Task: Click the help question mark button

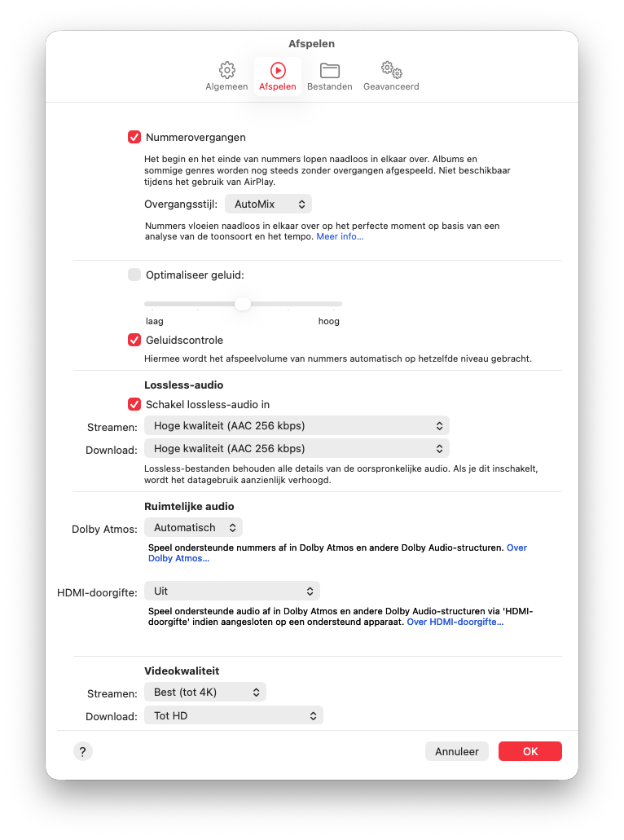Action: [x=83, y=751]
